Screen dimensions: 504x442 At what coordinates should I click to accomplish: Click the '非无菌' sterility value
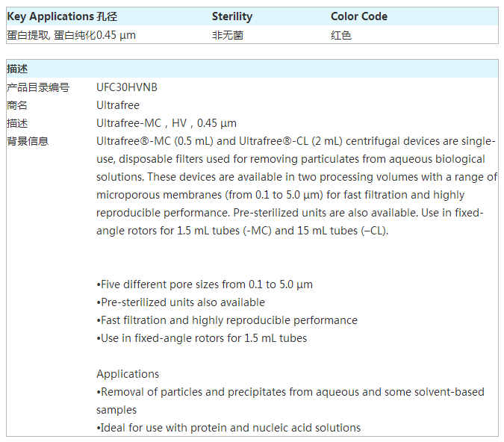coord(228,35)
